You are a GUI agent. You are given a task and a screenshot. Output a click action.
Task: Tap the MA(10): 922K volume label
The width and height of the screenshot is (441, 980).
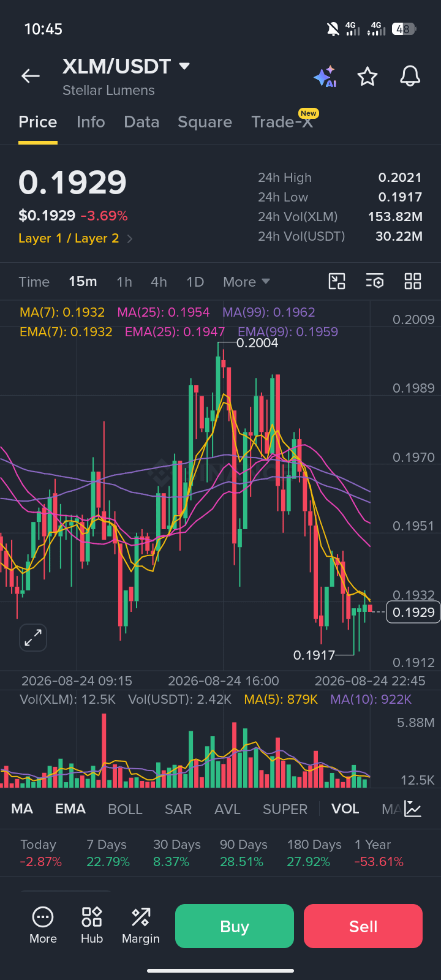(x=371, y=699)
